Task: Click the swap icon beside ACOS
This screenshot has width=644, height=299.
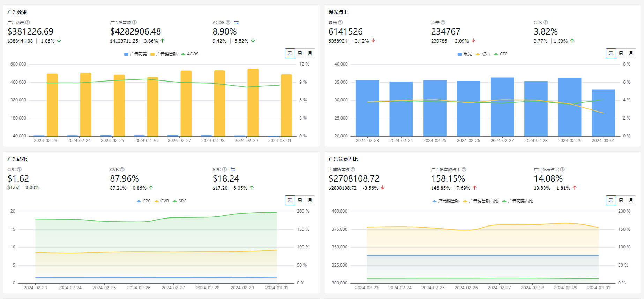Action: (x=236, y=22)
